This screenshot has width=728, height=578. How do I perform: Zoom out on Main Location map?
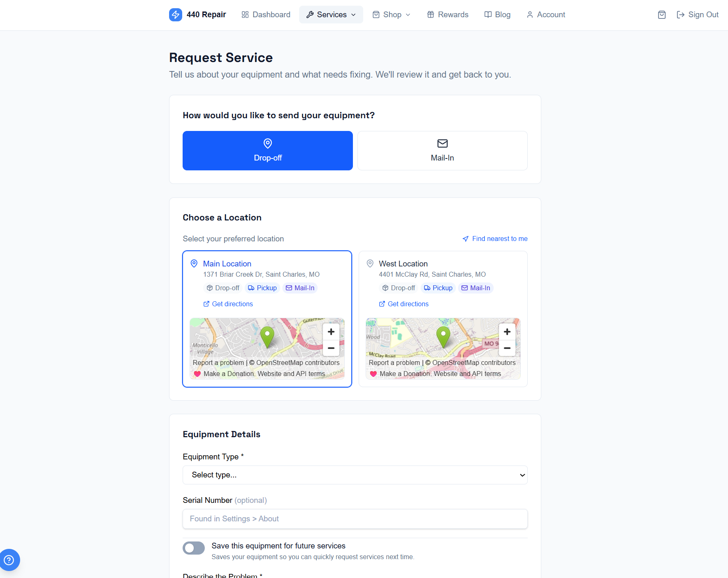tap(331, 348)
